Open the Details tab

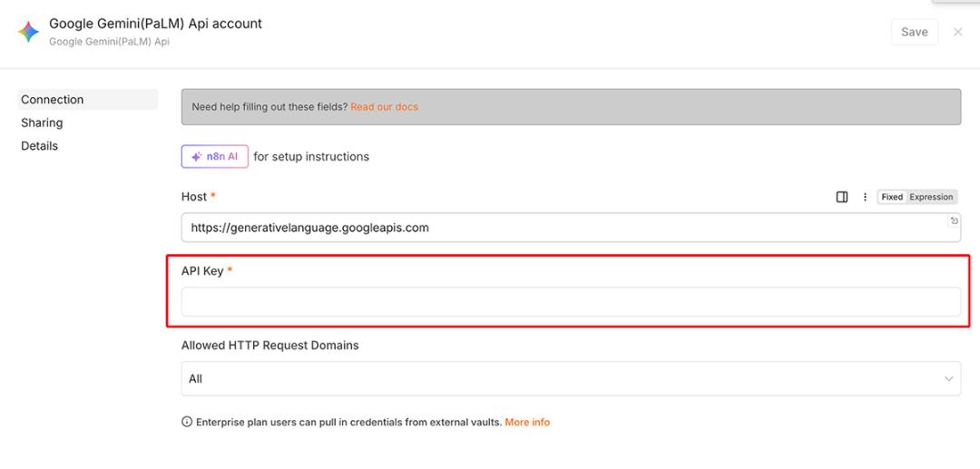point(39,145)
